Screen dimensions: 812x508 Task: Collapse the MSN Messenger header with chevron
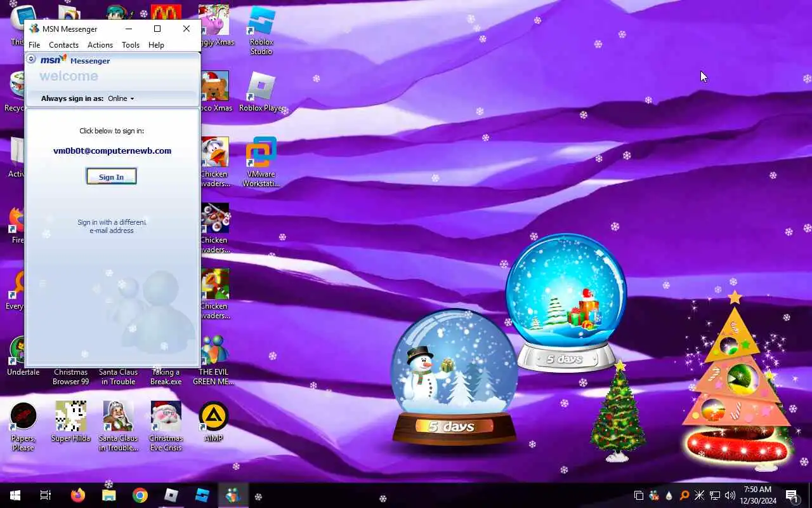(x=31, y=59)
